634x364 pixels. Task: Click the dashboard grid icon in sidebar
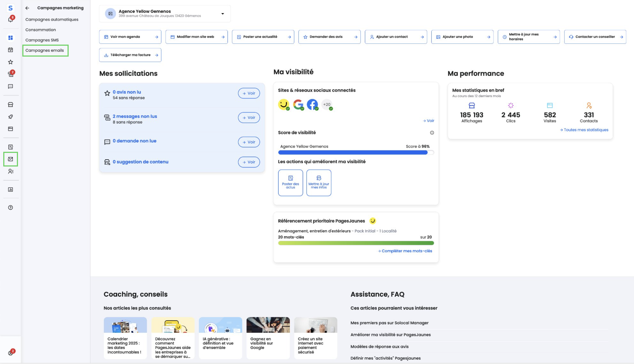click(x=10, y=38)
